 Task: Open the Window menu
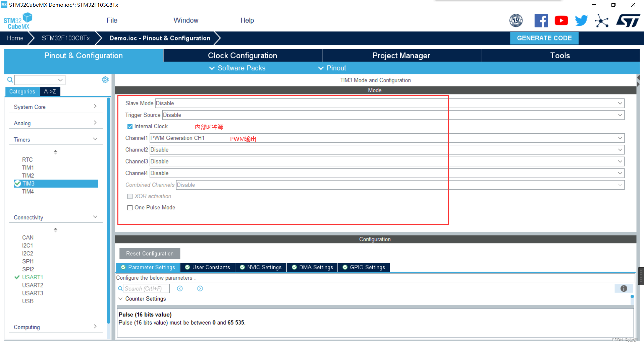click(186, 20)
